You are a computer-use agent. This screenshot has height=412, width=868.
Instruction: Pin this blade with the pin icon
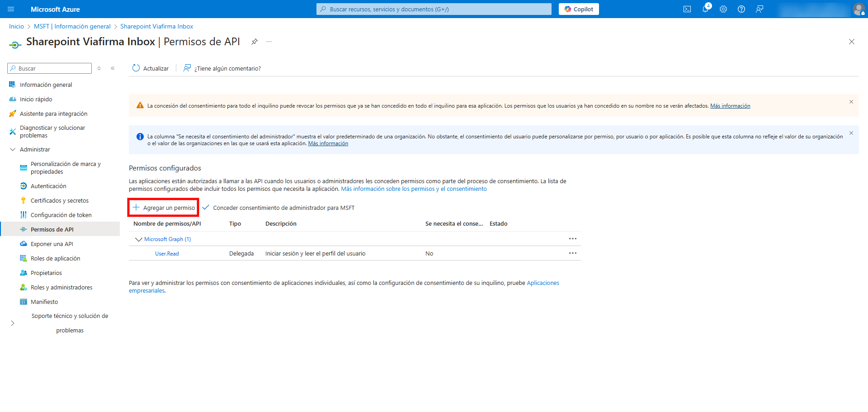click(x=255, y=42)
